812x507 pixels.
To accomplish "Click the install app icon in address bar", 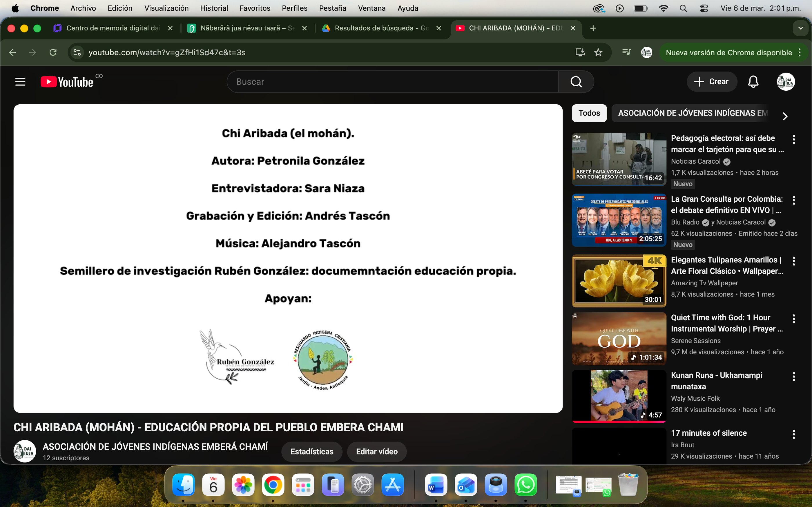I will [x=580, y=52].
